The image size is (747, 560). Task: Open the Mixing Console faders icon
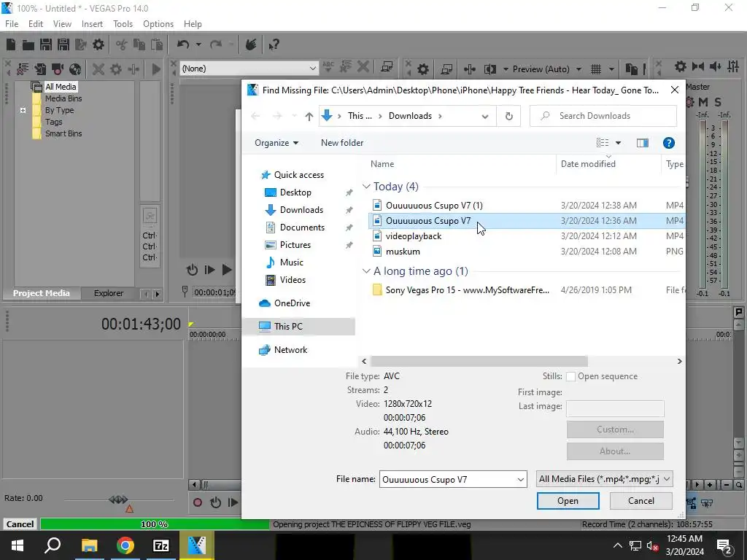(x=733, y=66)
